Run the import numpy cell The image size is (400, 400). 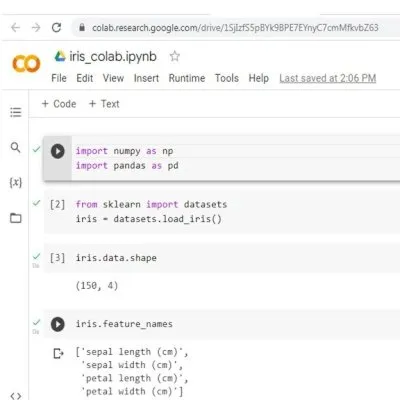pyautogui.click(x=58, y=151)
